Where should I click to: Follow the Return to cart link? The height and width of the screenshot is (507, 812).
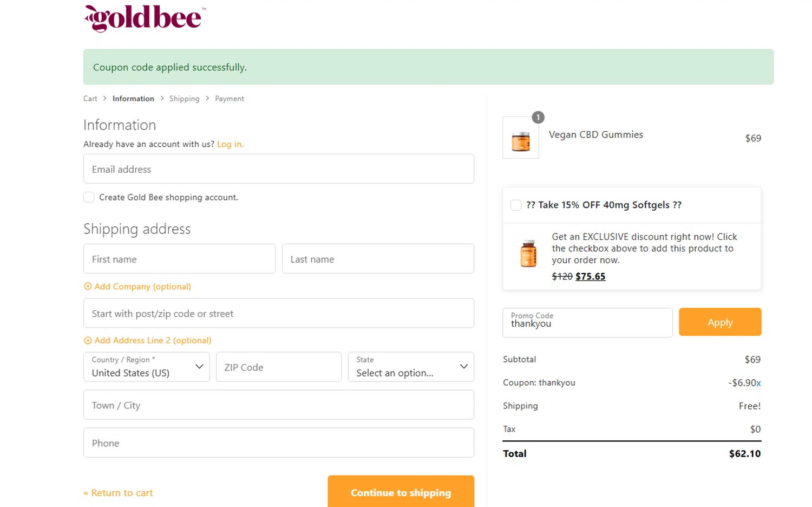[x=119, y=493]
